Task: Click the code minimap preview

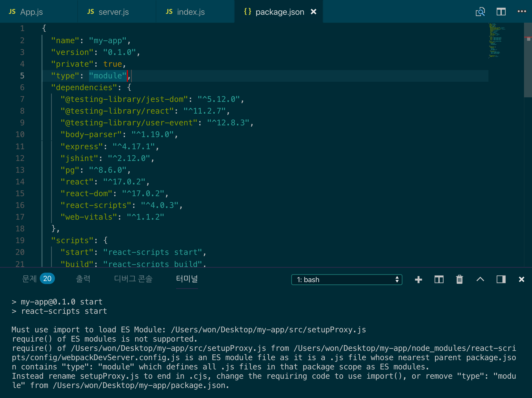Action: (x=497, y=40)
